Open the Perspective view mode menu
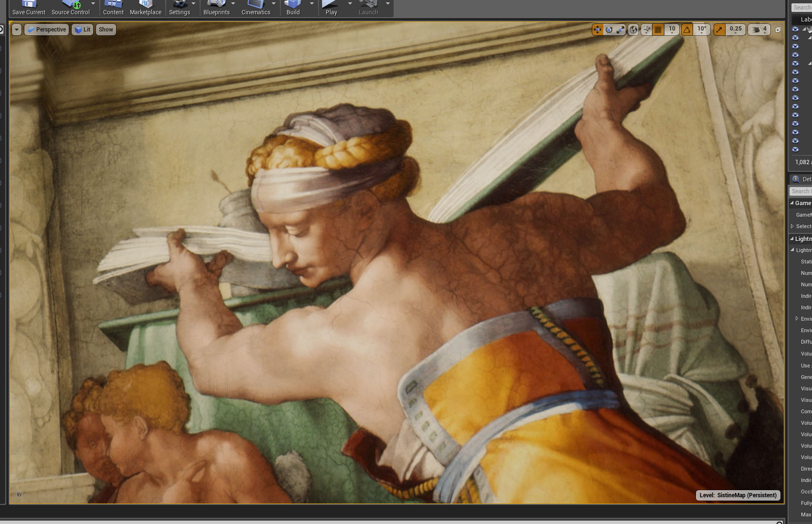 click(x=46, y=30)
